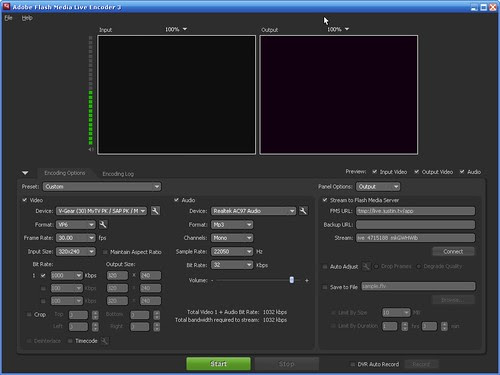Open Timecode settings wrench icon

tap(104, 341)
